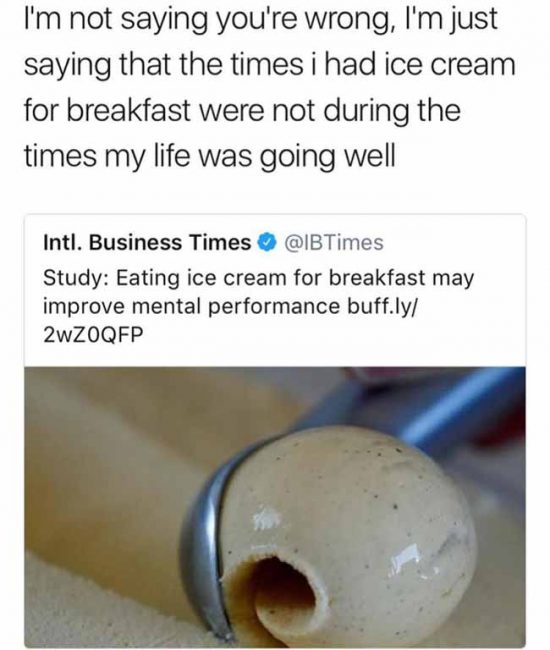The height and width of the screenshot is (650, 550).
Task: Click the blue verified badge icon
Action: (267, 243)
